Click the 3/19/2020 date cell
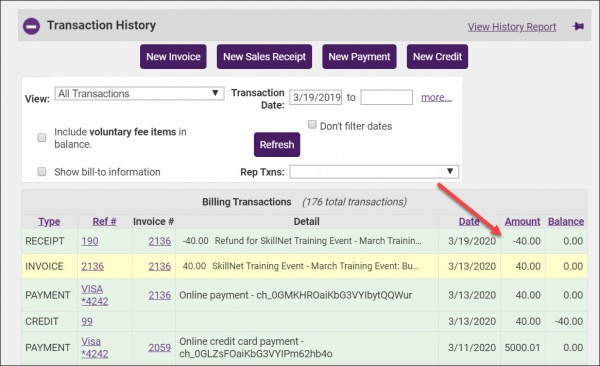600x366 pixels. coord(472,241)
